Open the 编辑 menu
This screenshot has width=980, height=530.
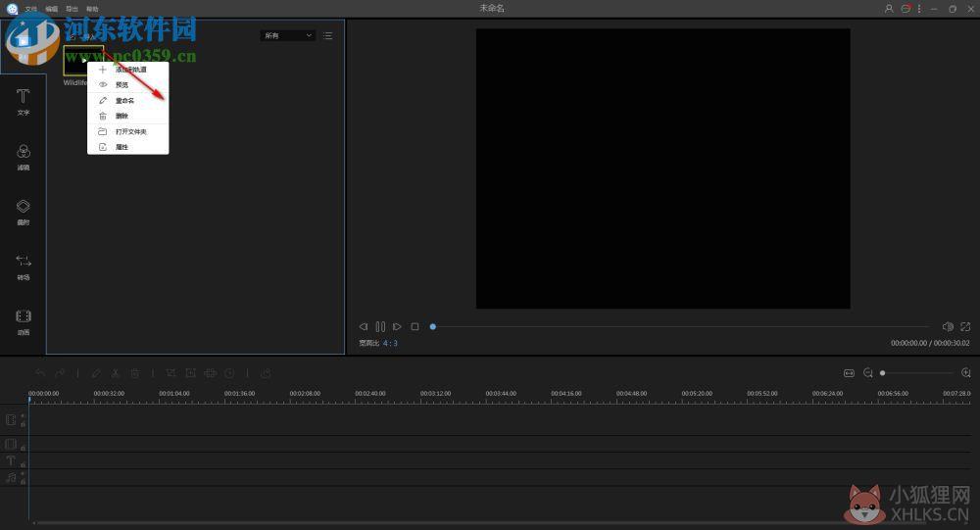pos(51,9)
